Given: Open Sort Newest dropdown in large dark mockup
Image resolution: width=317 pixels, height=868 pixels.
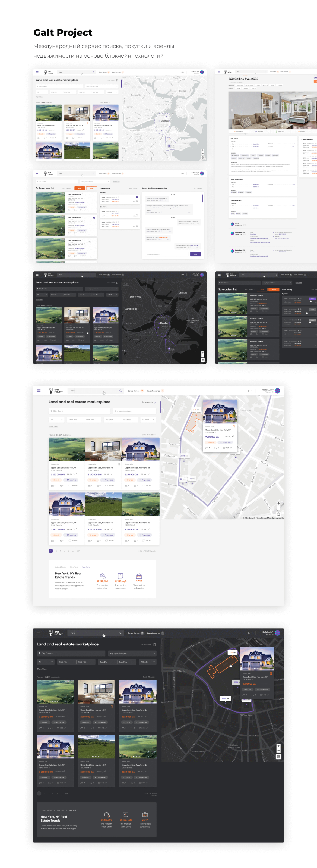Looking at the screenshot, I should tap(150, 677).
